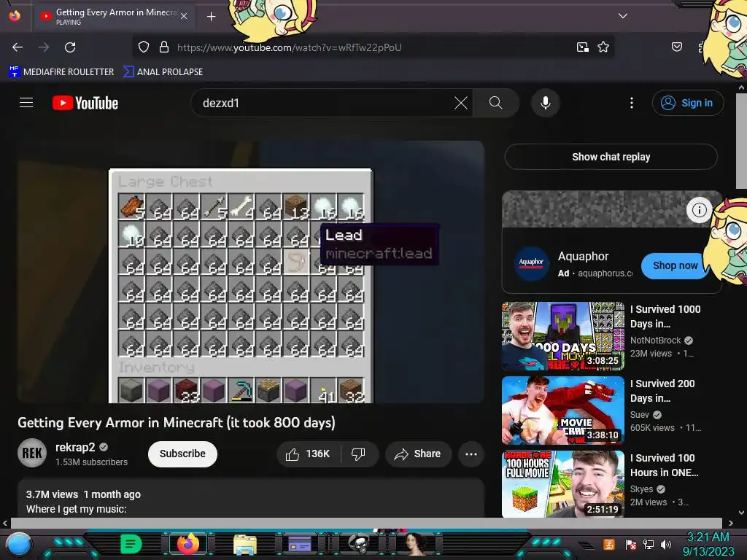Click the magnifier search button
The image size is (747, 560).
click(x=495, y=103)
